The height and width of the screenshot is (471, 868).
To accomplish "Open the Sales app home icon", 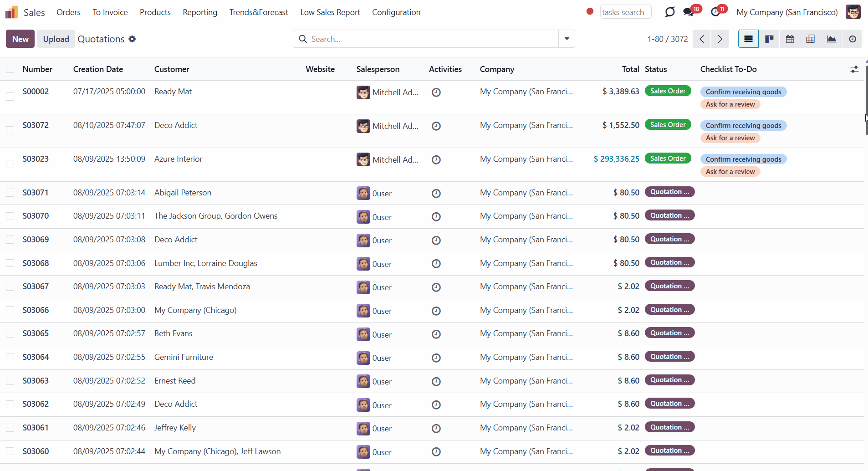I will click(11, 12).
